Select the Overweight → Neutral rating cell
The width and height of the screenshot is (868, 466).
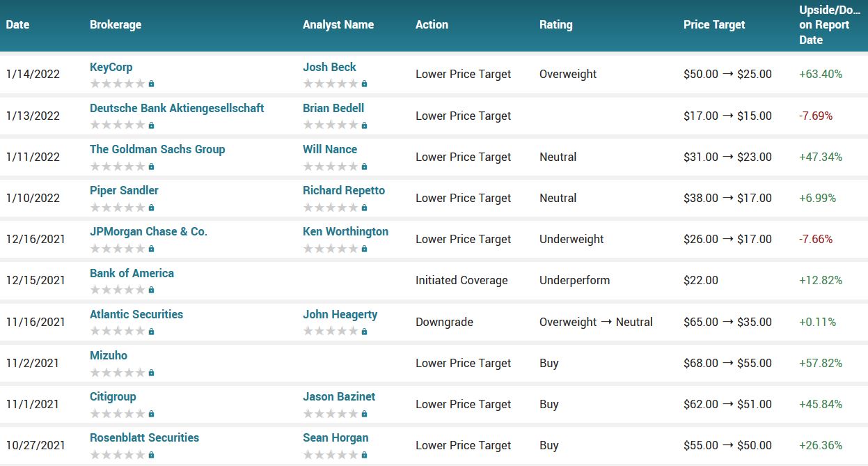tap(596, 322)
